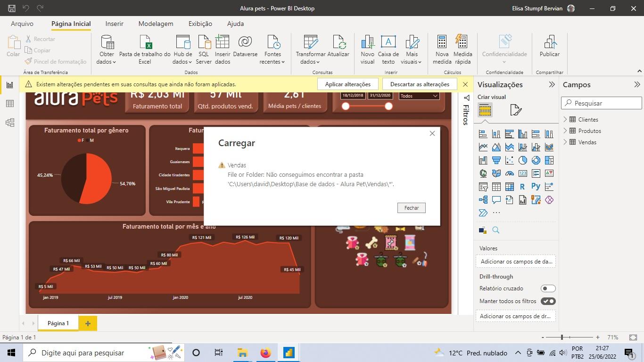644x362 pixels.
Task: Select the R script visual icon
Action: point(522,187)
